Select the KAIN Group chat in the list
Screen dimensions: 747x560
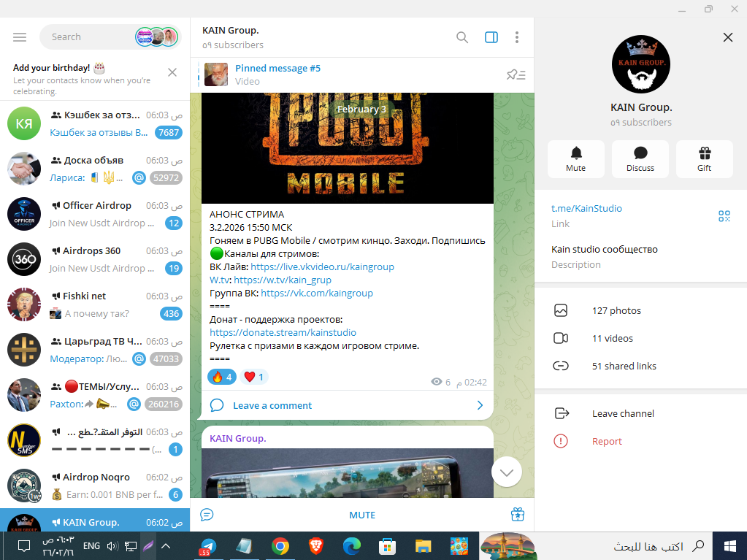95,520
